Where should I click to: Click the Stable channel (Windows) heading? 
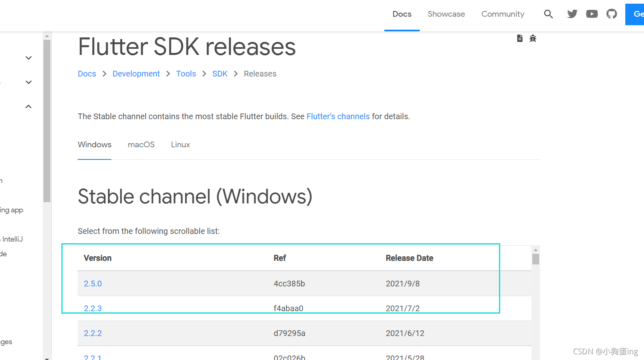[x=195, y=196]
